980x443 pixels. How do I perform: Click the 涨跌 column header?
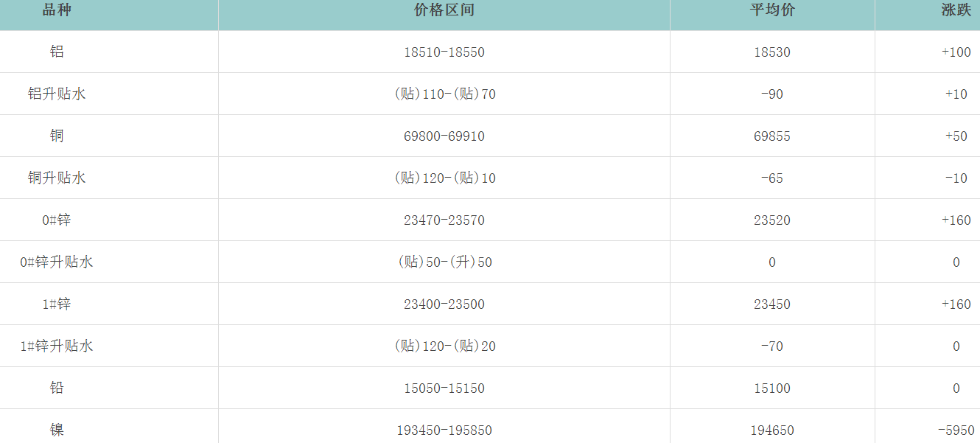tap(956, 10)
